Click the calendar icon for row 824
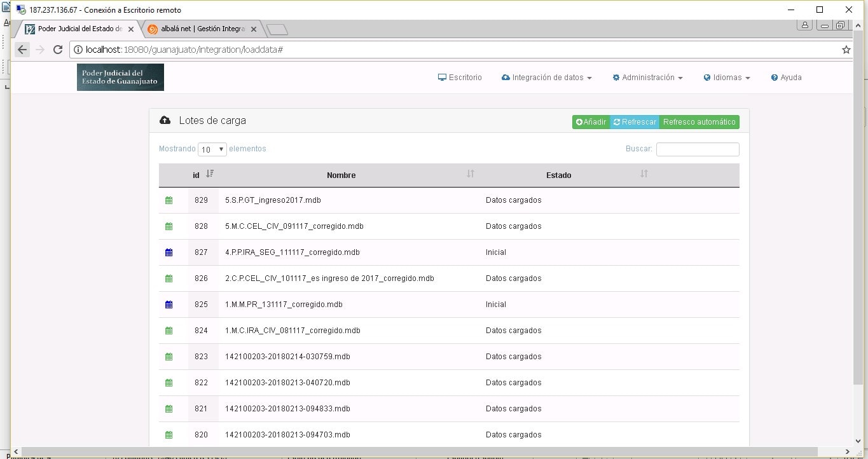 169,331
